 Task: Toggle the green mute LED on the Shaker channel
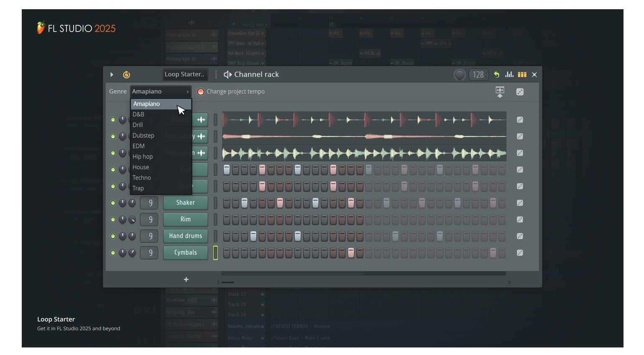pyautogui.click(x=113, y=203)
